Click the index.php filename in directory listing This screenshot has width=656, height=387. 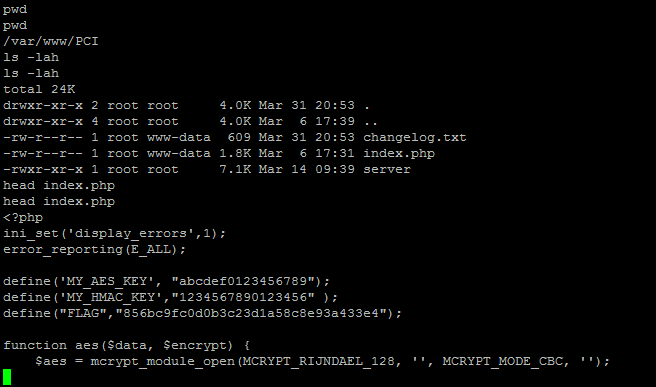pos(399,154)
